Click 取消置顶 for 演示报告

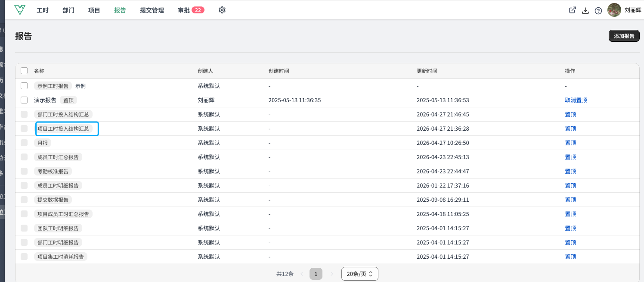(576, 100)
